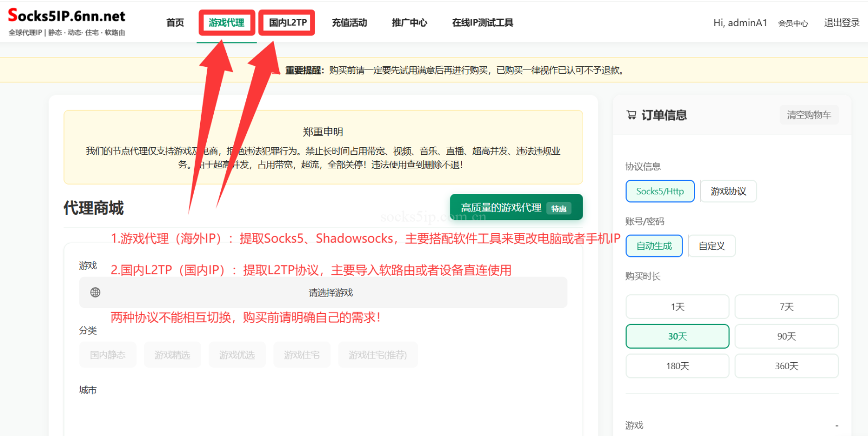Select 90天 purchase duration
868x436 pixels.
point(787,336)
